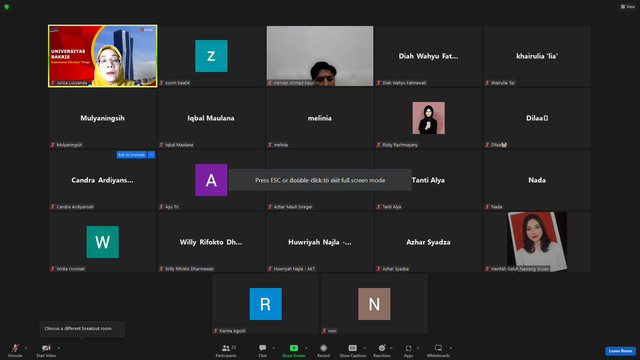Viewport: 640px width, 360px height.
Task: Click the green Share Screen icon
Action: click(293, 348)
